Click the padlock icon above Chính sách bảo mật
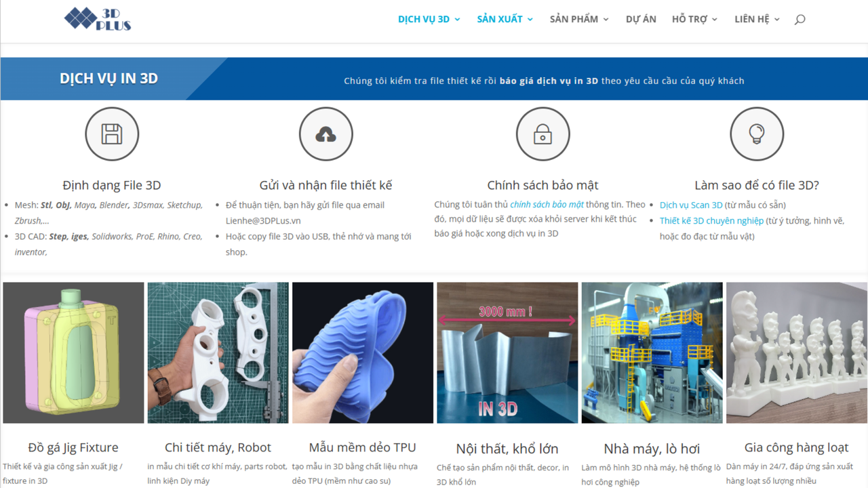This screenshot has width=868, height=488. click(x=542, y=134)
